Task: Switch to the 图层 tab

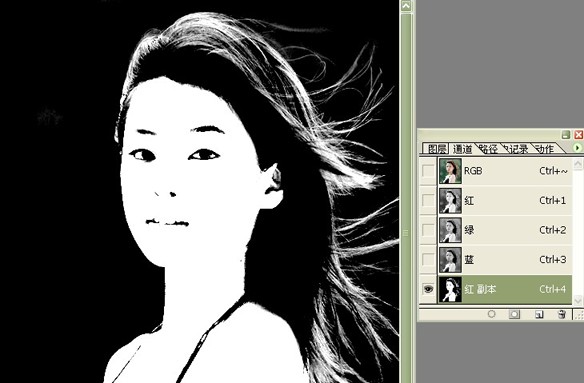Action: tap(437, 149)
